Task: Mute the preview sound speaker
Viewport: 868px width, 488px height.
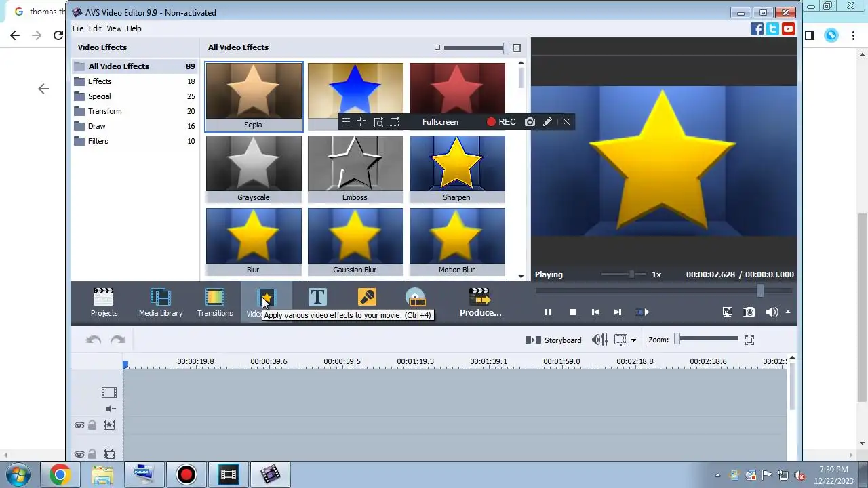Action: 772,312
